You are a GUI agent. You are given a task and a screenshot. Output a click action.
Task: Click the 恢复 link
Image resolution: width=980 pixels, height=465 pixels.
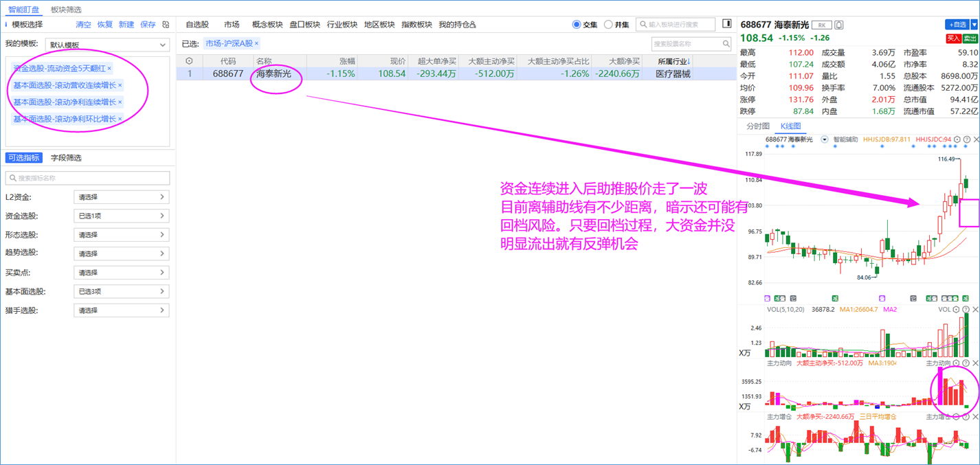point(105,24)
